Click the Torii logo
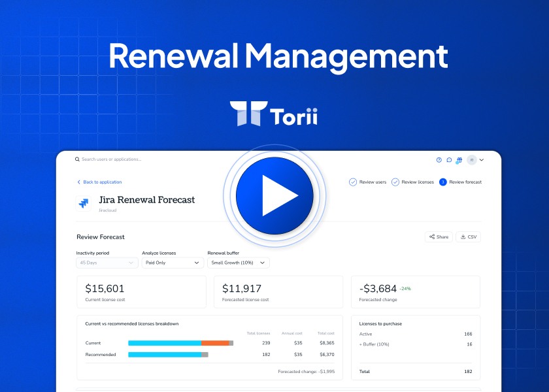This screenshot has height=392, width=549. (274, 114)
